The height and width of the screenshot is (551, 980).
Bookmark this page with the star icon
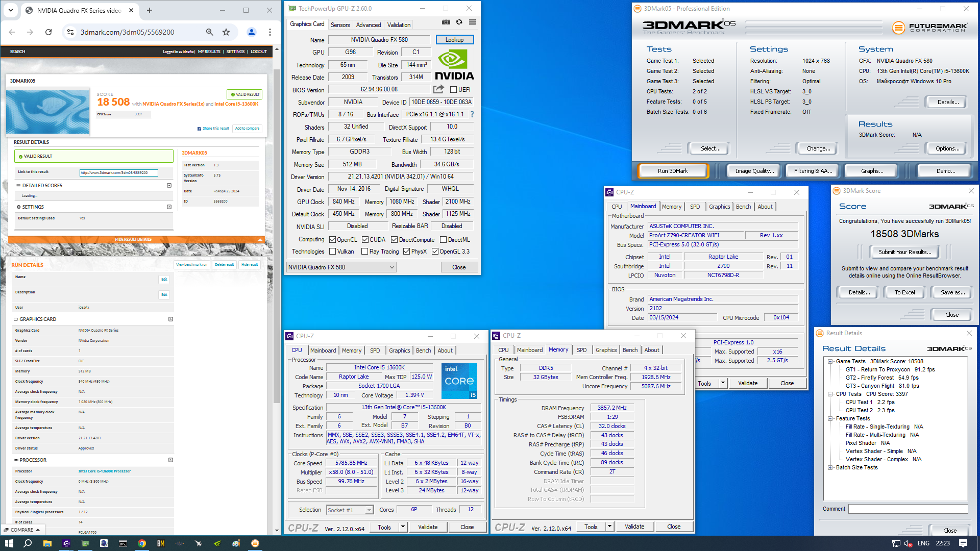(226, 32)
